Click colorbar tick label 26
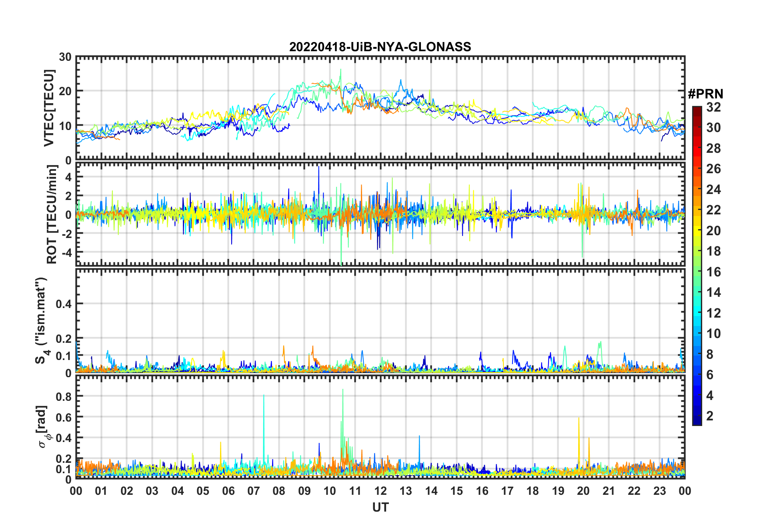 point(713,169)
